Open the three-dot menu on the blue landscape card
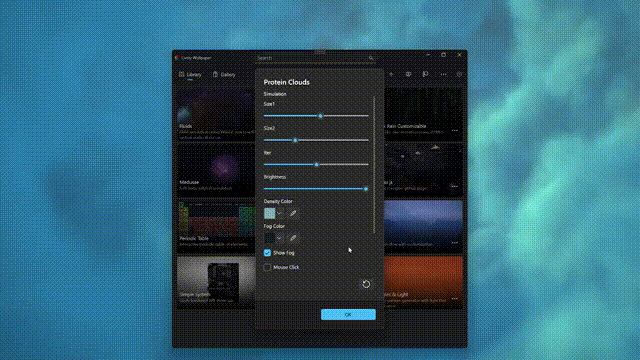 [x=455, y=243]
